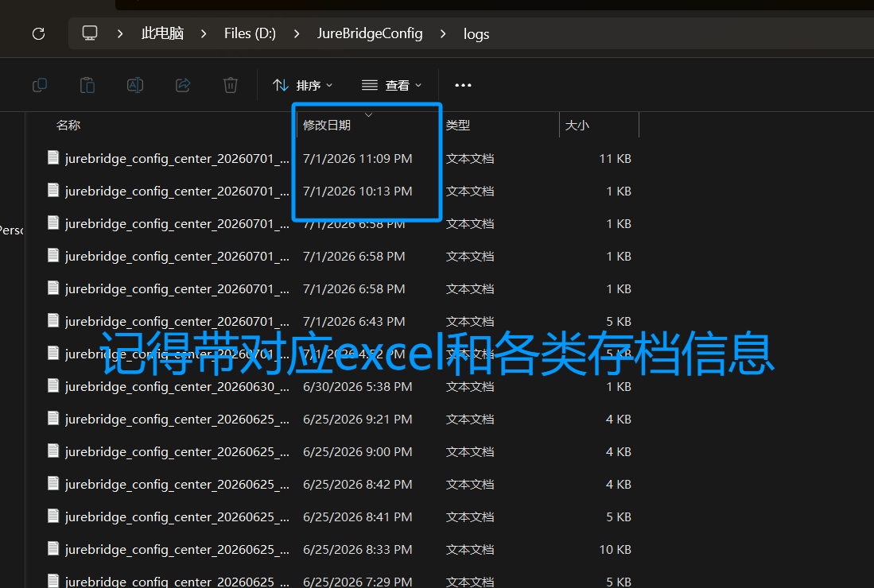Viewport: 874px width, 588px height.
Task: Go to 此电脑 in breadcrumb
Action: point(162,33)
